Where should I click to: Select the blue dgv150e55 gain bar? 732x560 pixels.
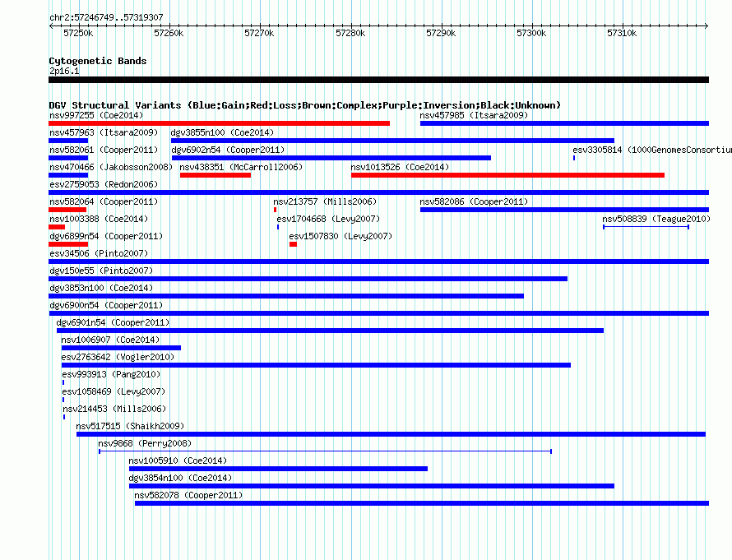point(308,279)
